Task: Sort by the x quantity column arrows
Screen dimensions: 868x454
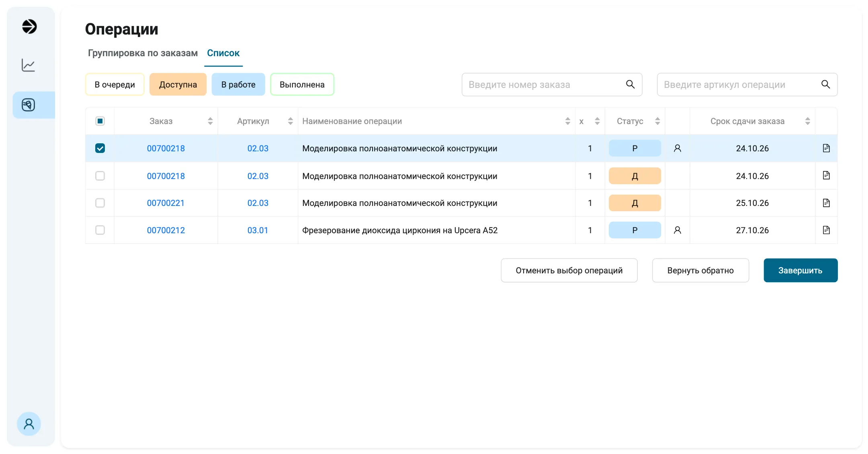Action: coord(597,121)
